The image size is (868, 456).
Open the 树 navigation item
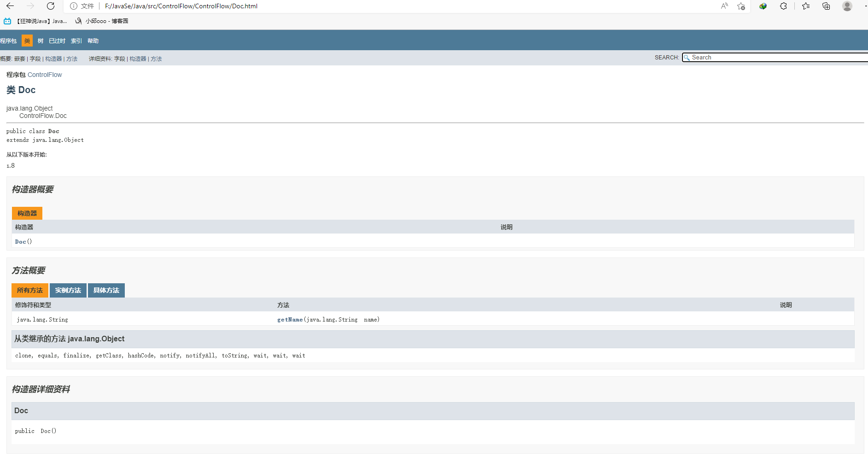(41, 41)
